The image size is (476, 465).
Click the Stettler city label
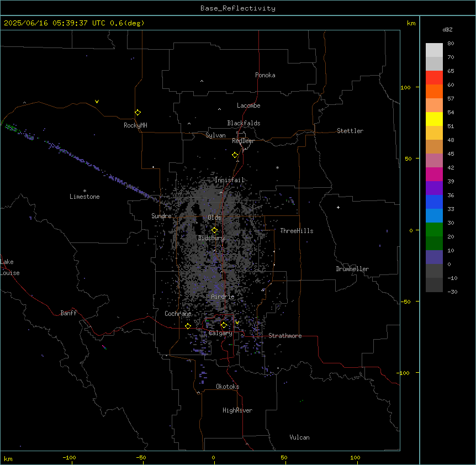pyautogui.click(x=350, y=131)
